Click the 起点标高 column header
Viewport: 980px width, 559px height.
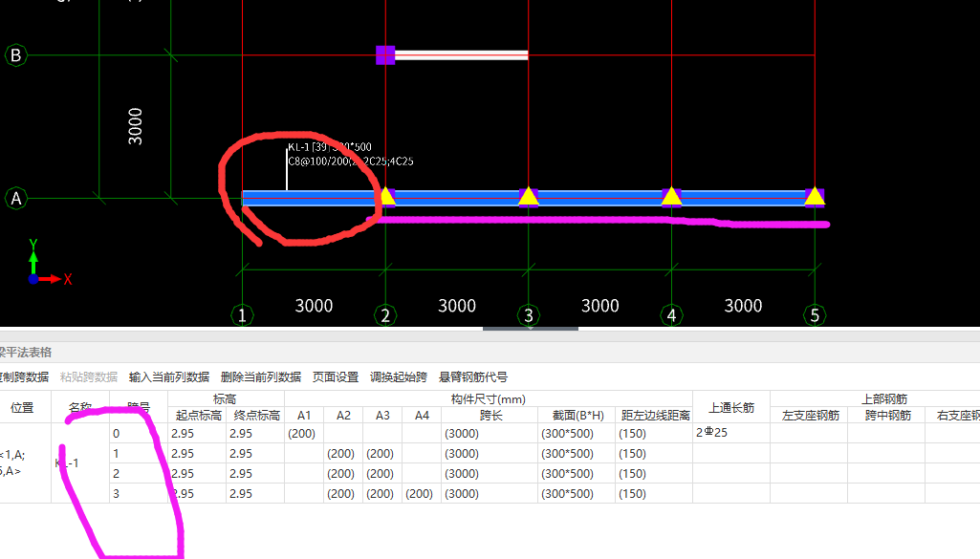(x=197, y=416)
